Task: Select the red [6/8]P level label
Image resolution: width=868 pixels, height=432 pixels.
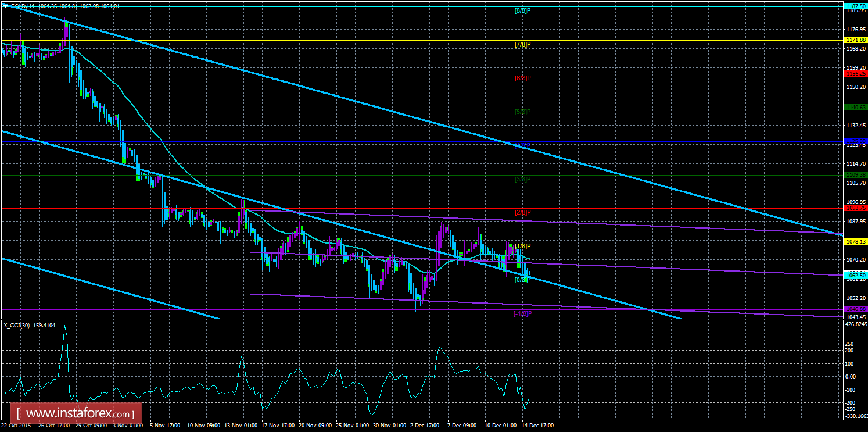Action: (x=522, y=78)
